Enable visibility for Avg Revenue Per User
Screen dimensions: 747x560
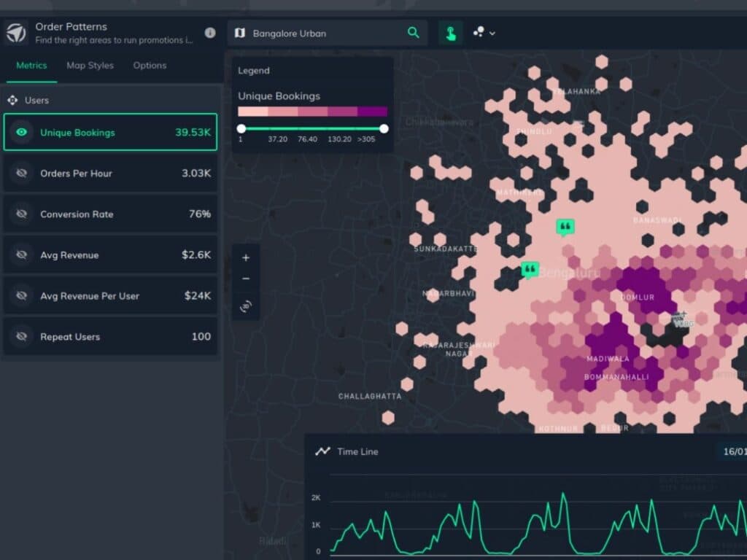click(22, 296)
